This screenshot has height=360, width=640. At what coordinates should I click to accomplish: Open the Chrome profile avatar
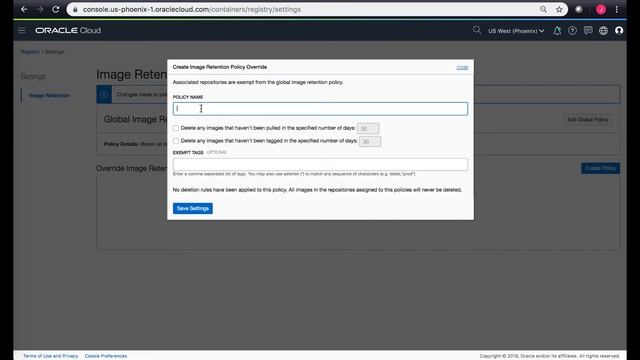(600, 9)
